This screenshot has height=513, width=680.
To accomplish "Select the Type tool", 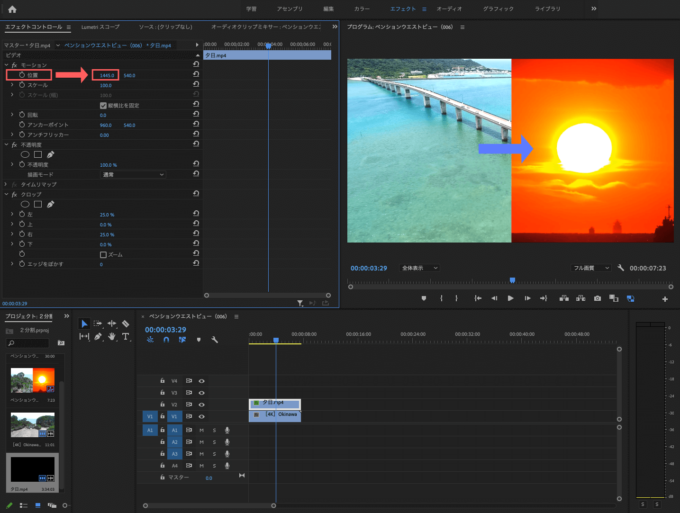I will 125,337.
